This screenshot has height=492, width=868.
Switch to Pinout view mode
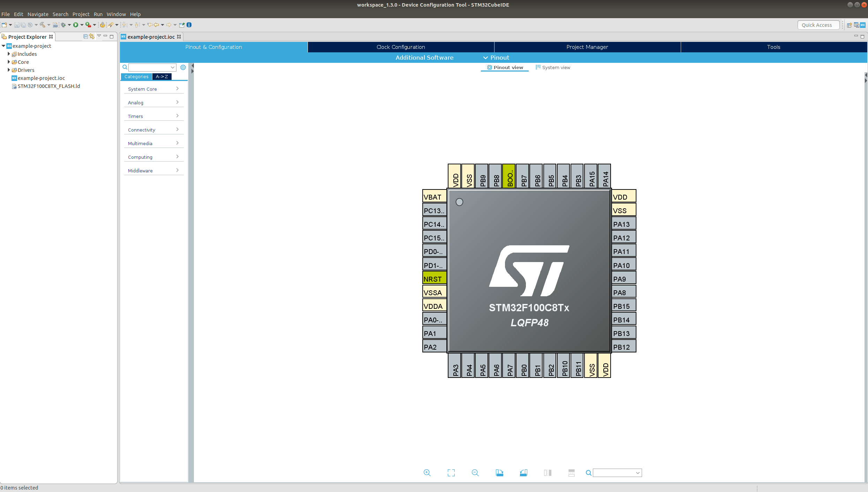coord(505,67)
